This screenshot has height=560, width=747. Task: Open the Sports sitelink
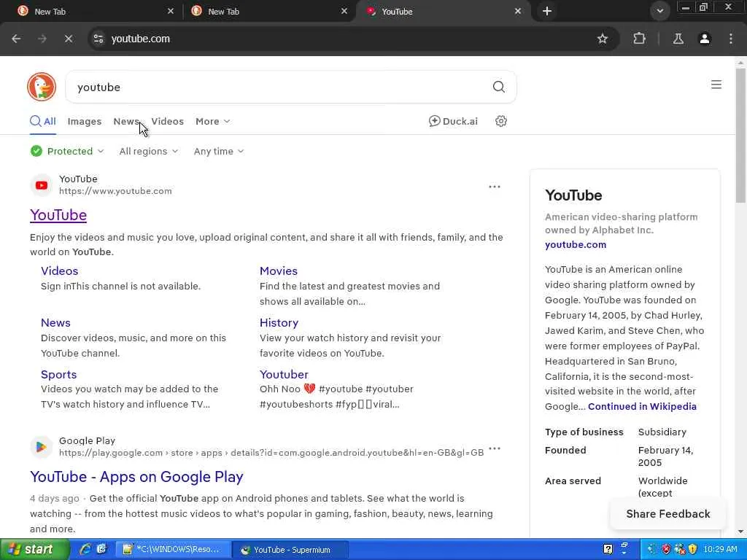[x=58, y=374]
